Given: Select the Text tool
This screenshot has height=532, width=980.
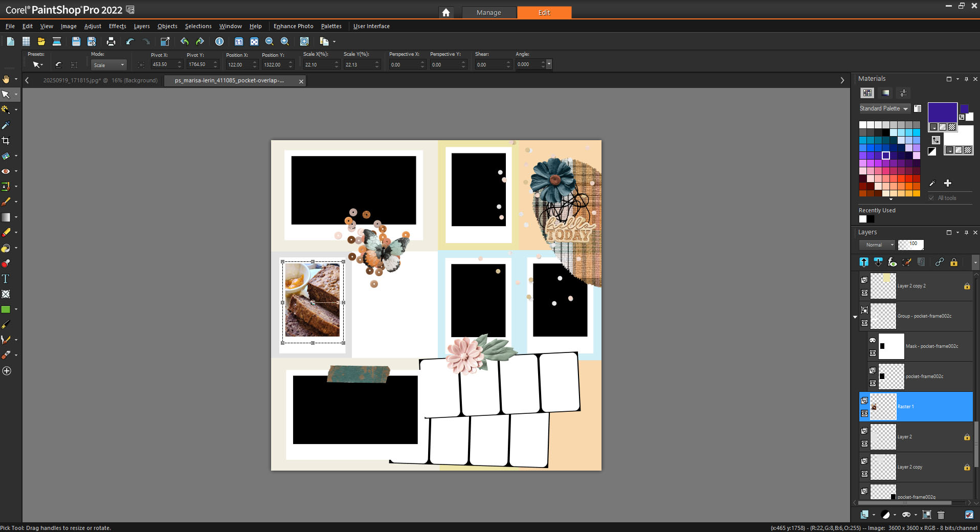Looking at the screenshot, I should (6, 279).
